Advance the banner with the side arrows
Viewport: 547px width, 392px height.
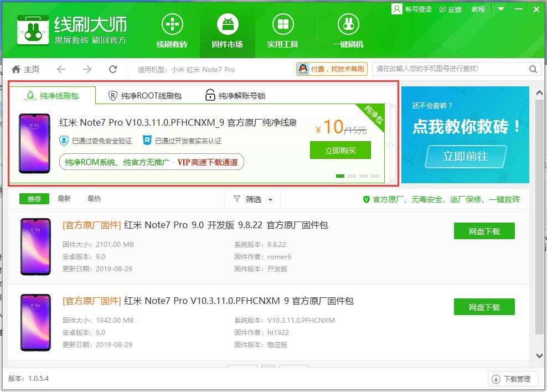point(390,144)
